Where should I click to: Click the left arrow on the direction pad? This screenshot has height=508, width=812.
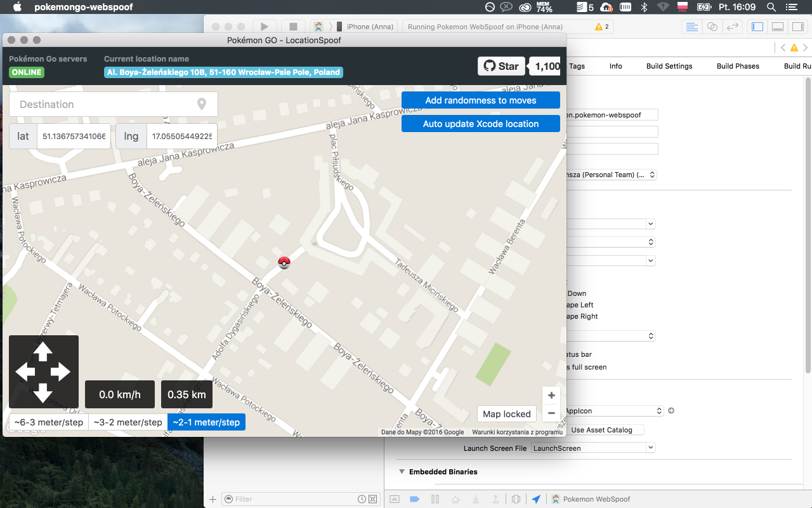25,371
